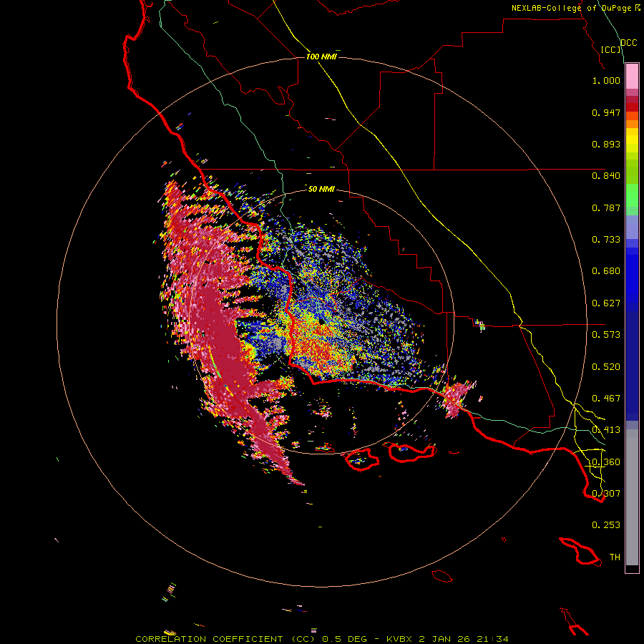
Task: Click the gray bottom segment of color bar
Action: 632,497
